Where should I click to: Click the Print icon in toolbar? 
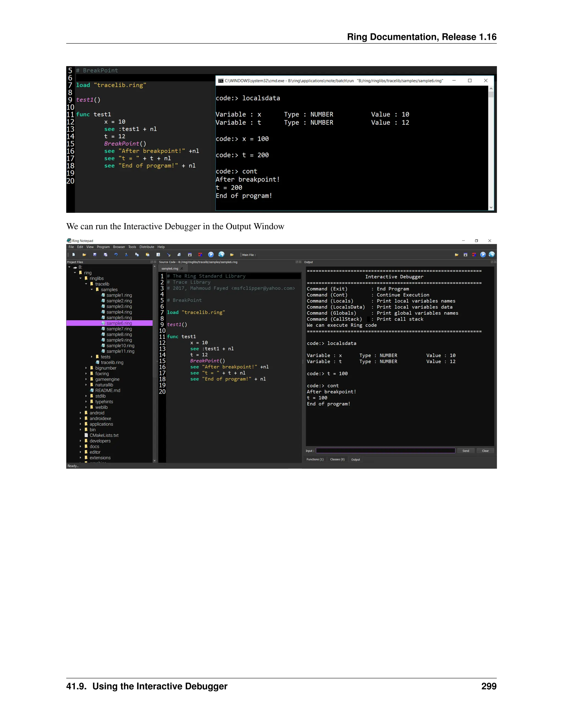coord(179,255)
